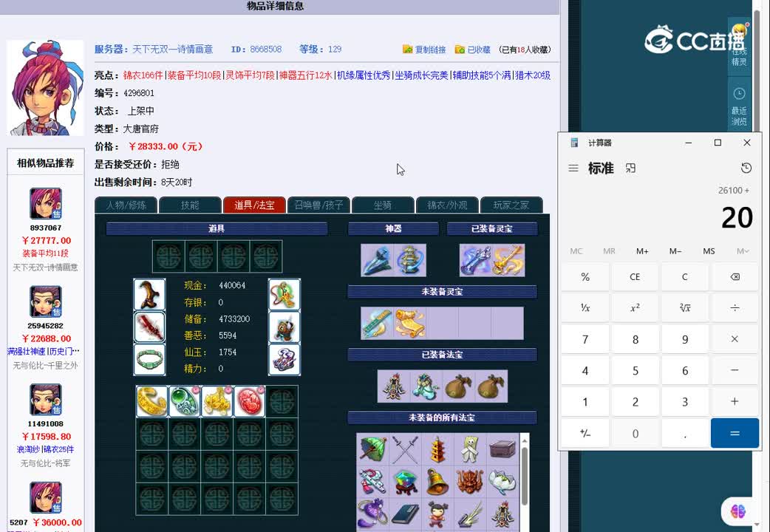Click the green umbrella 法宝 icon
The image size is (770, 532).
[x=372, y=449]
